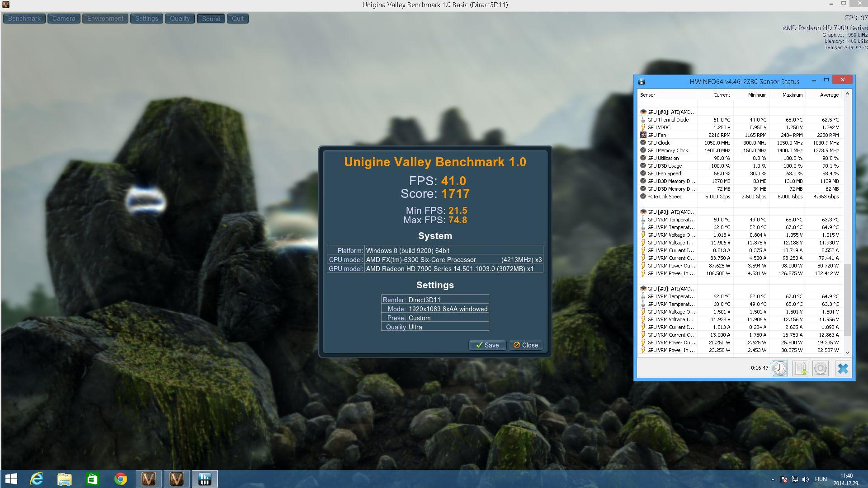
Task: Select the 1.501 V VRM Voltage row
Action: (740, 312)
